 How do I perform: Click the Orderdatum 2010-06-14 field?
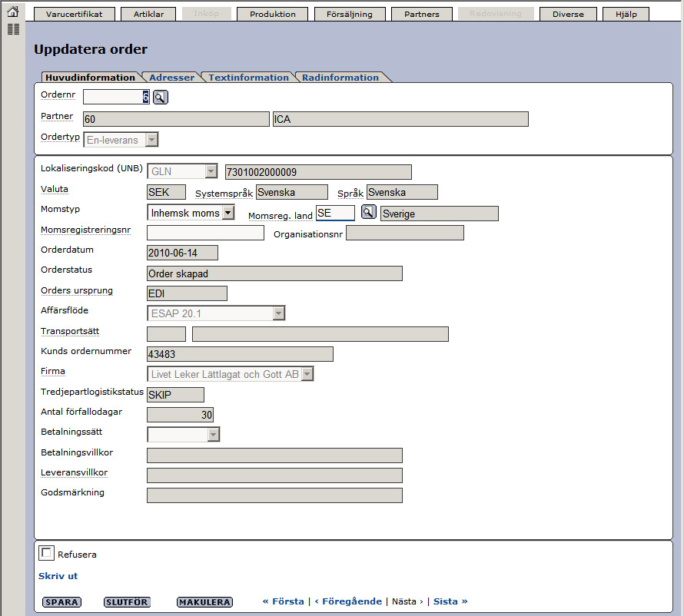tap(182, 253)
